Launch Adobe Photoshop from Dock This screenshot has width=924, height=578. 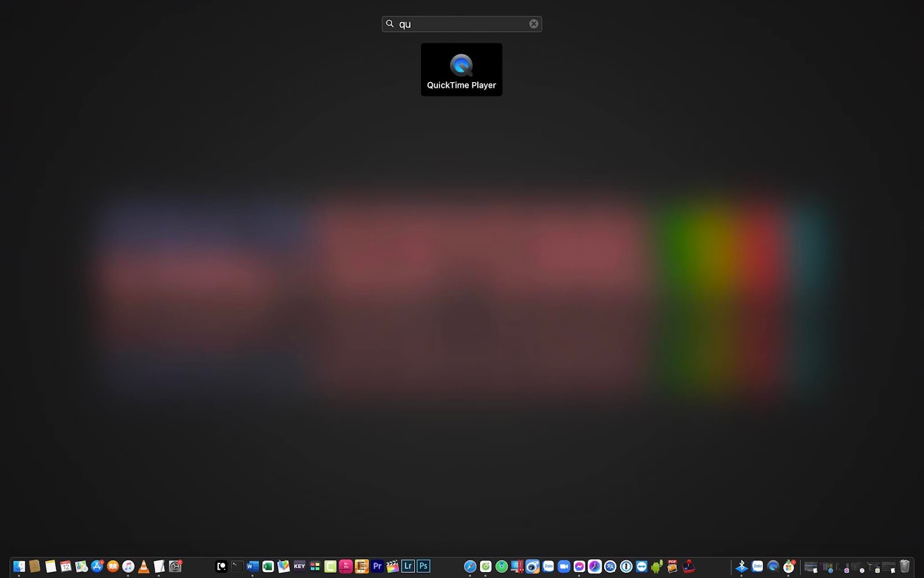[424, 566]
